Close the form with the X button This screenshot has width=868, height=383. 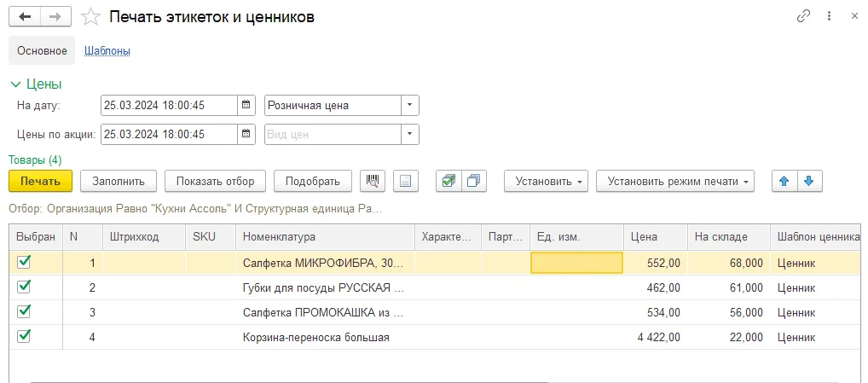pyautogui.click(x=854, y=16)
